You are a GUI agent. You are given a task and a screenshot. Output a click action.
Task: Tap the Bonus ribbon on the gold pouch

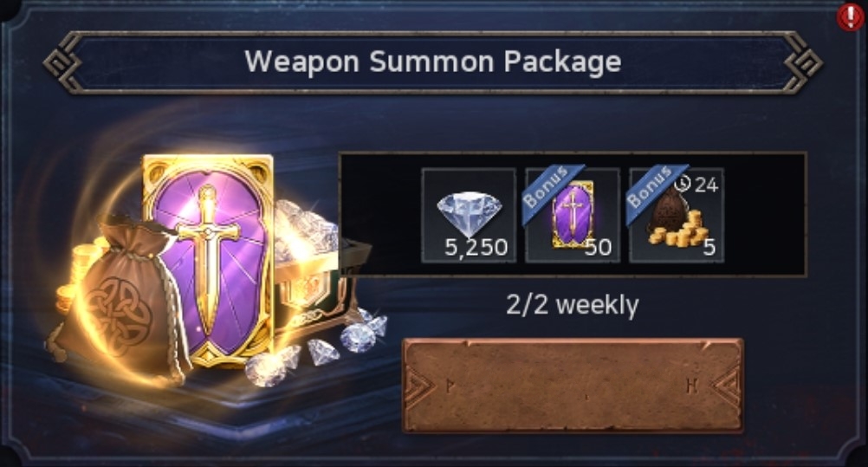click(x=655, y=193)
